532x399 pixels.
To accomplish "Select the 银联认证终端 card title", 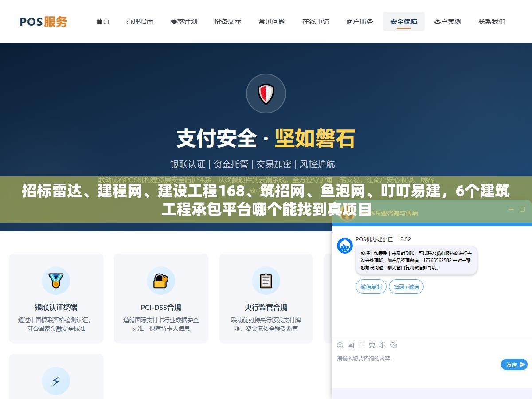I will tap(56, 307).
